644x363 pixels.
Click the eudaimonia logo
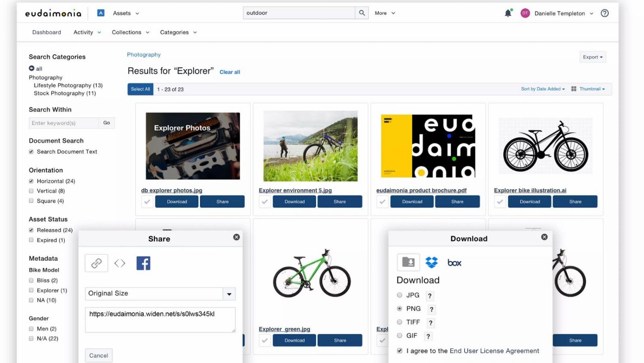point(53,13)
